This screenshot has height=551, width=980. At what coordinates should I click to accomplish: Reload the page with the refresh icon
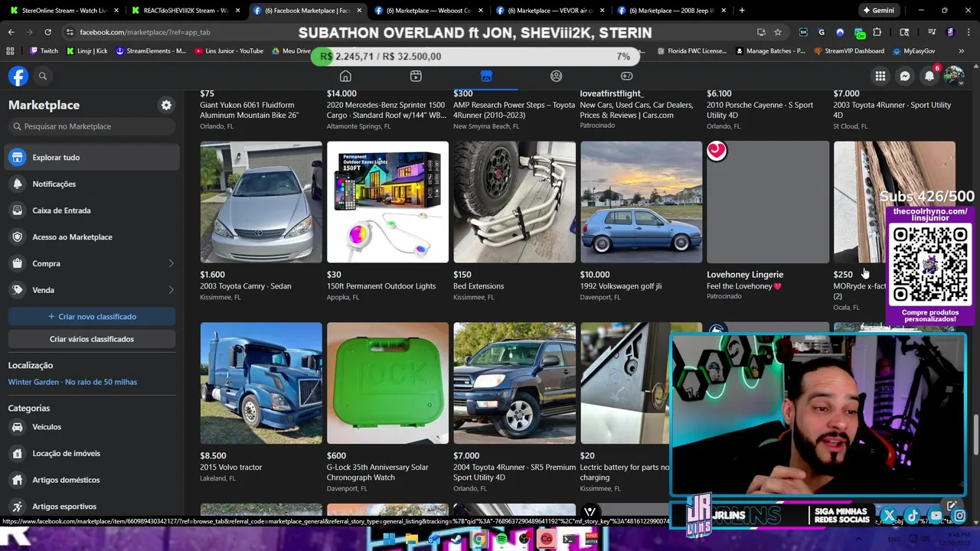click(47, 32)
